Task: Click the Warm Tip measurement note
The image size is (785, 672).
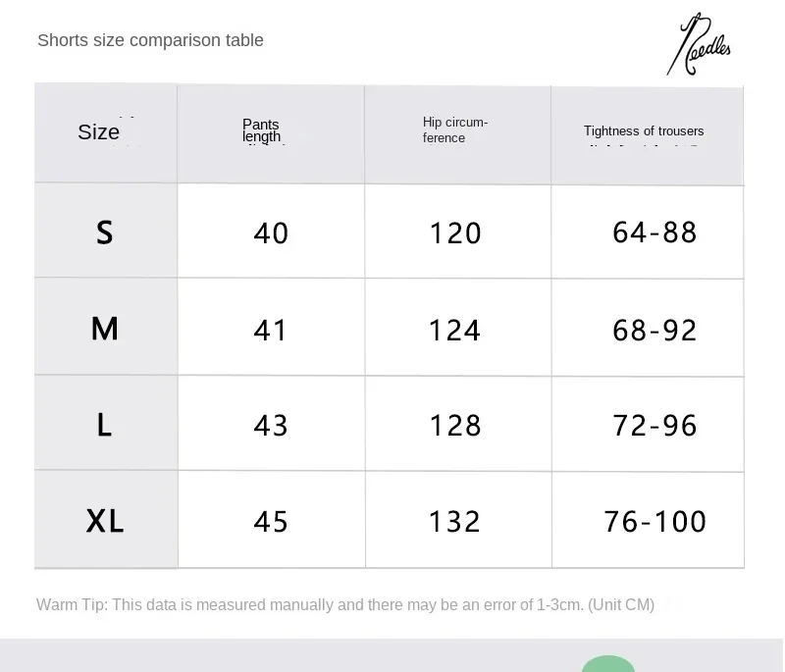Action: pos(345,604)
